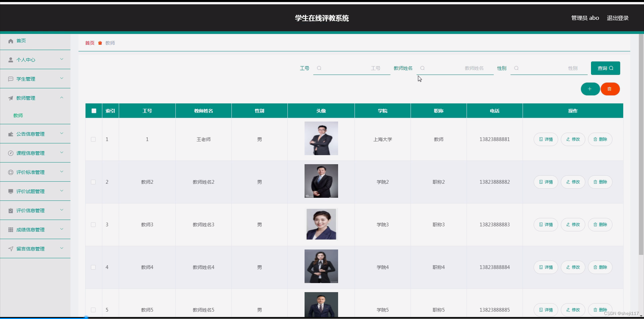Image resolution: width=644 pixels, height=319 pixels.
Task: Select the home icon next to 首页 in sidebar
Action: 10,41
